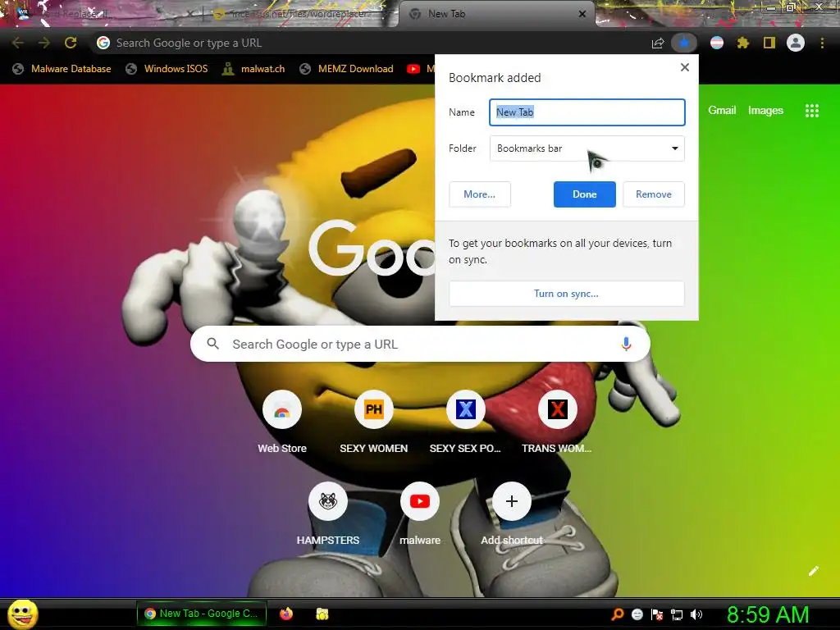Open the Google apps grid
Screen dimensions: 840x630
point(812,111)
